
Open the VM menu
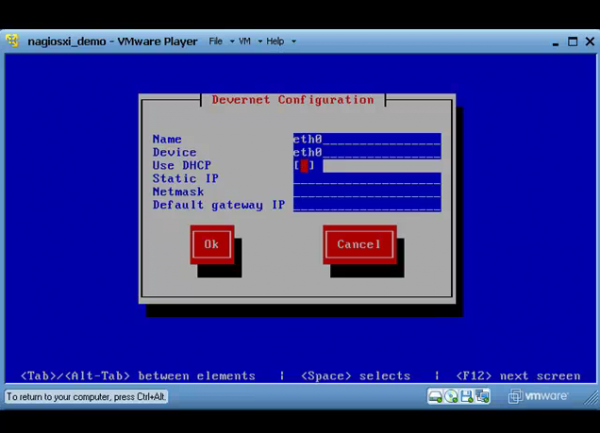pos(244,42)
